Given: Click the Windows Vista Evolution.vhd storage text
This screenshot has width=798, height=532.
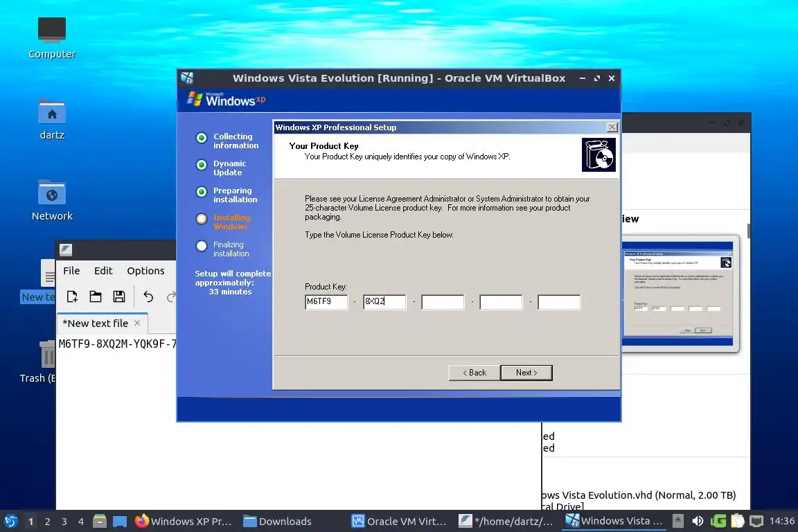Looking at the screenshot, I should [639, 495].
